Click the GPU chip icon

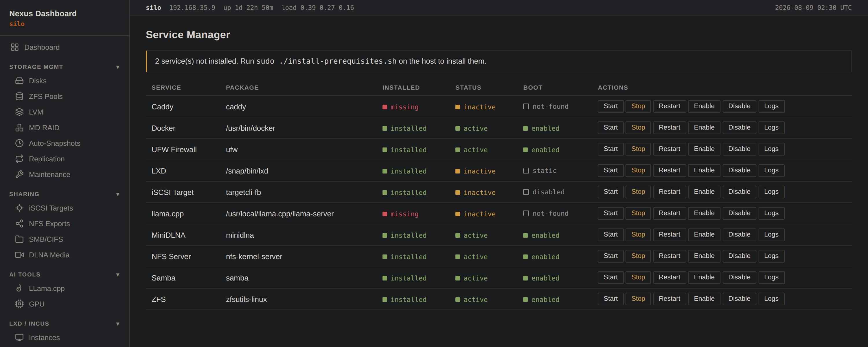coord(19,304)
